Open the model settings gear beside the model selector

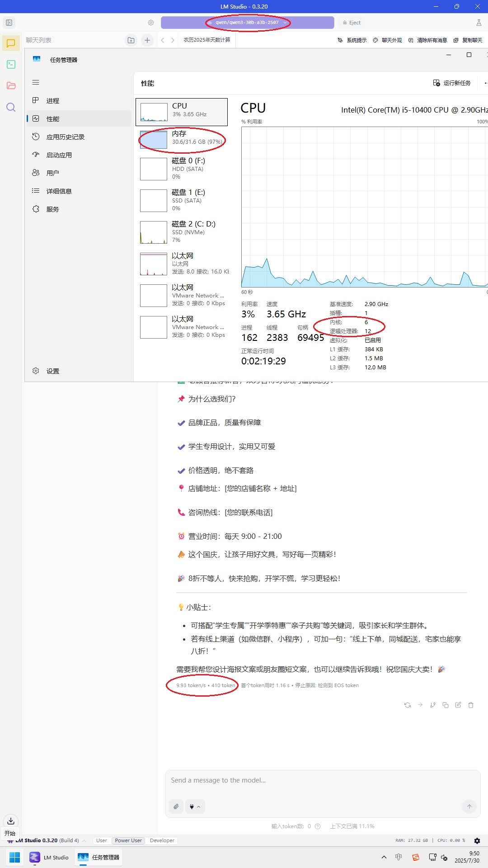point(151,23)
